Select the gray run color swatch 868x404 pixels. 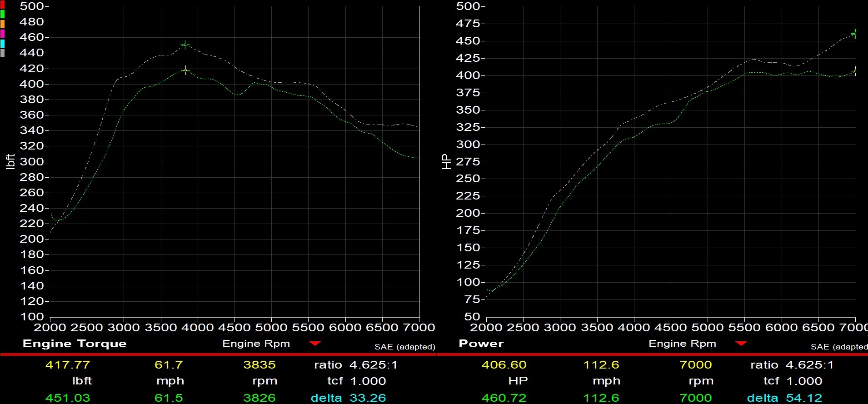point(2,53)
